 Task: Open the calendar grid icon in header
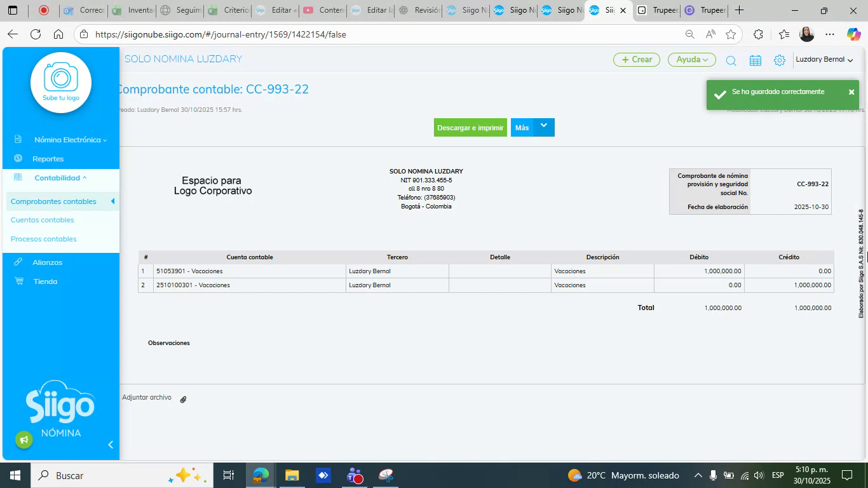756,60
